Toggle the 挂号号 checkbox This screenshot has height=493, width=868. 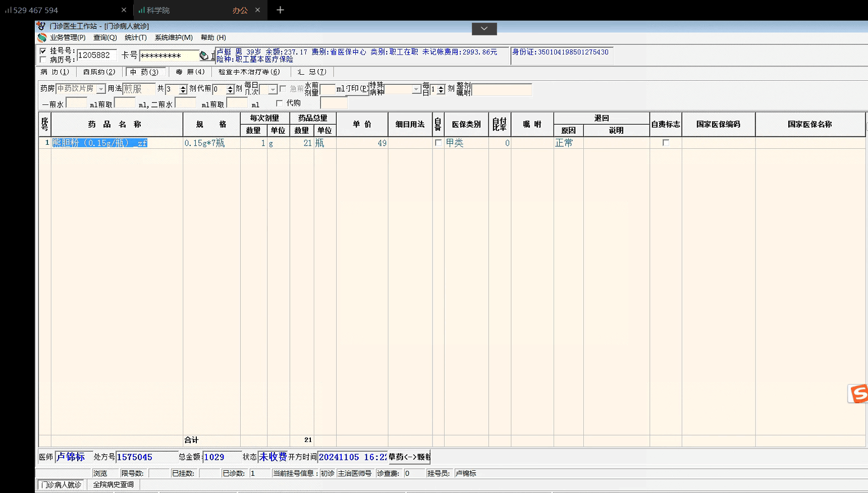click(x=43, y=51)
